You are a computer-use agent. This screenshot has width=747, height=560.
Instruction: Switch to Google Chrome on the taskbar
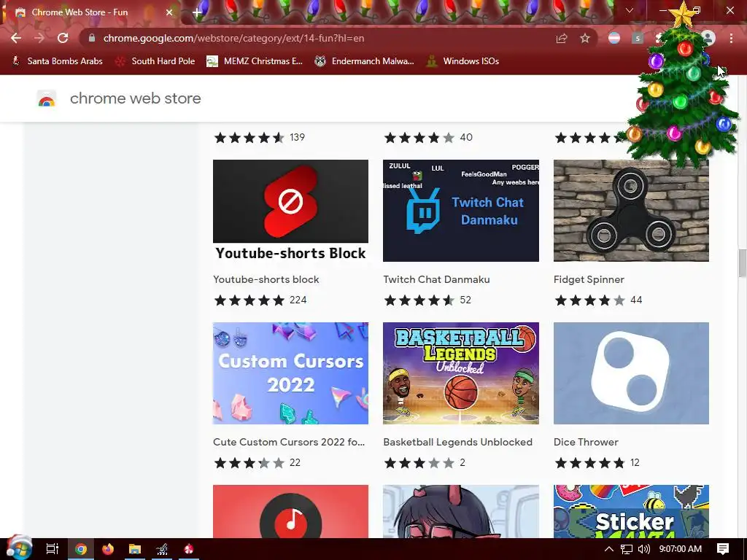coord(80,549)
